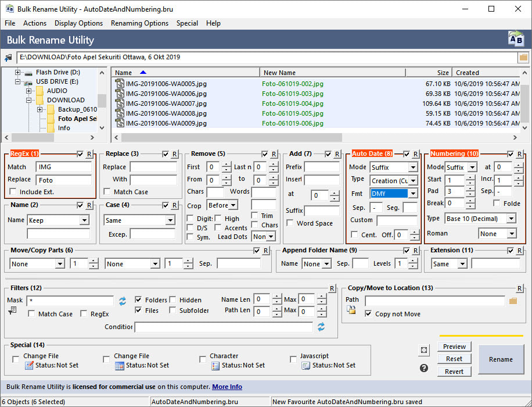This screenshot has height=407, width=532.
Task: Toggle the Cent. checkbox in Auto Date
Action: pos(354,234)
